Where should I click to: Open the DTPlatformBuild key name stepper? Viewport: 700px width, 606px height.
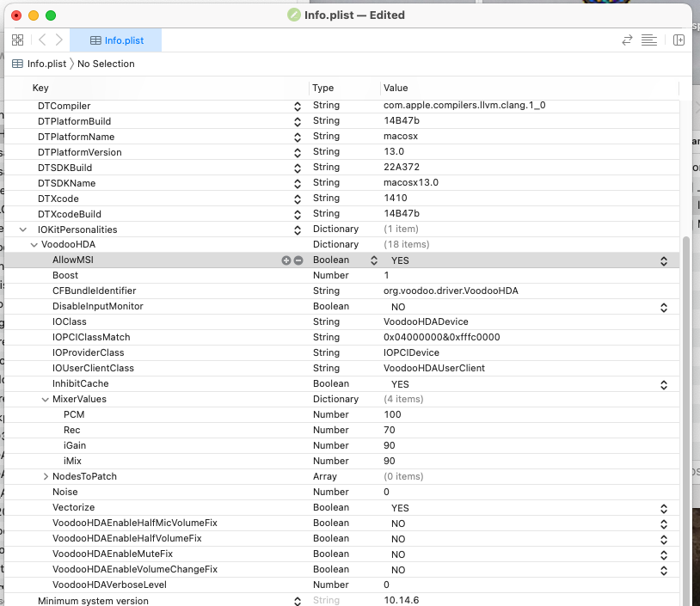click(298, 122)
